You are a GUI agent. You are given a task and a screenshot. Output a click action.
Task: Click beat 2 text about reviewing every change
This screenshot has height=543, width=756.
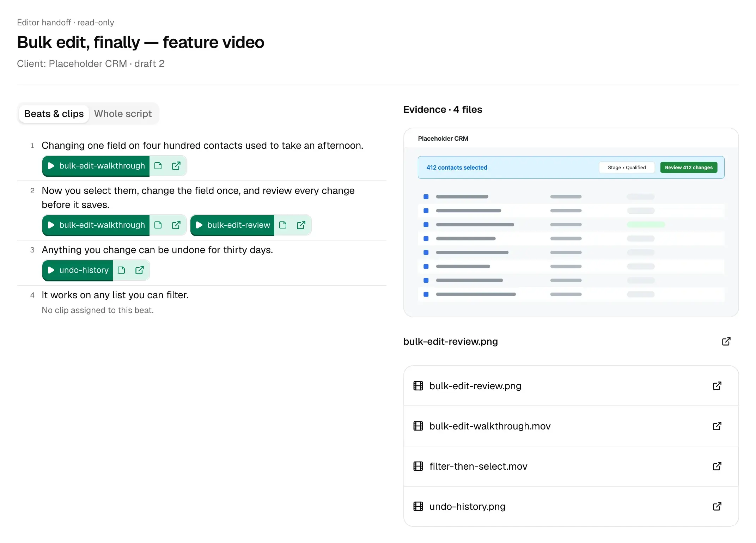coord(198,198)
